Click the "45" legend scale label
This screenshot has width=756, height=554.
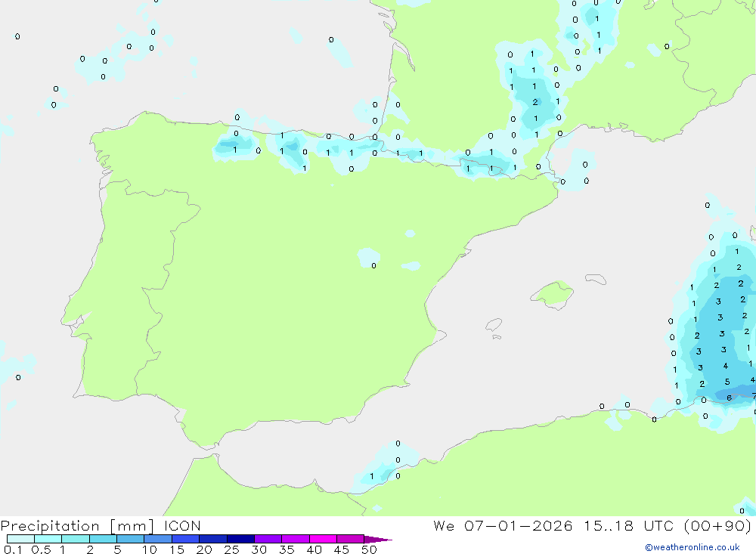click(x=342, y=549)
